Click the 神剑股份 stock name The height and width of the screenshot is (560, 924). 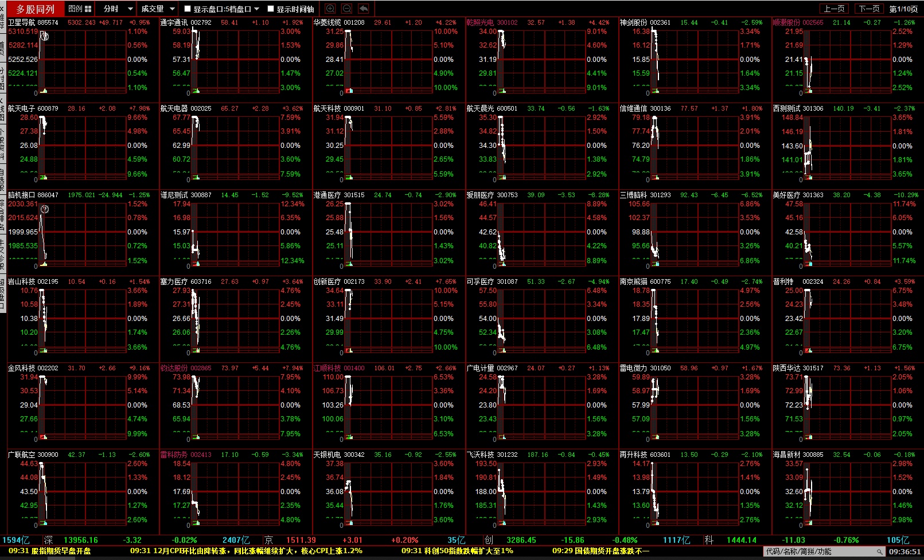[x=634, y=22]
